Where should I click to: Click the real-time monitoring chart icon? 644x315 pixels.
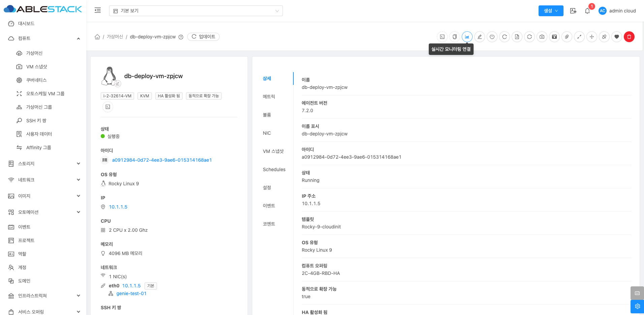[467, 37]
